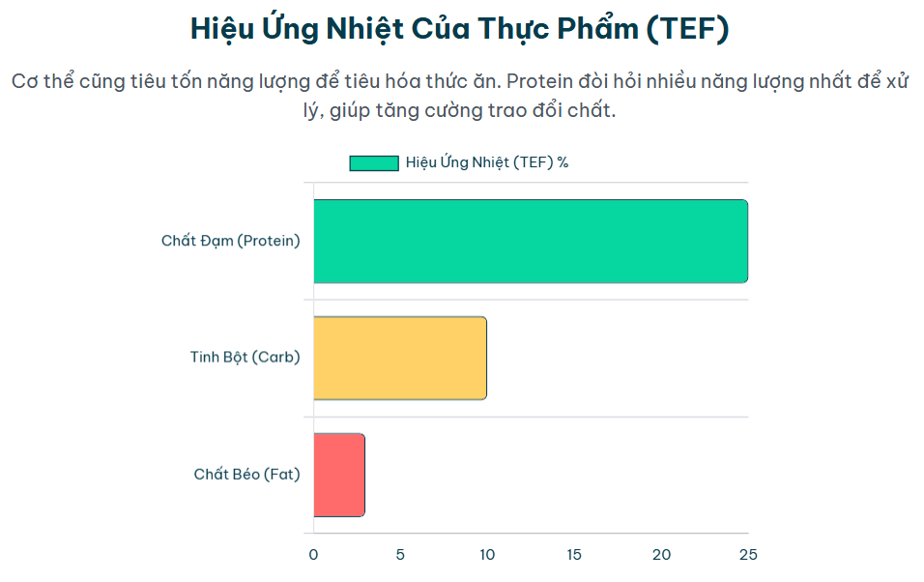This screenshot has height=582, width=924.
Task: Click the x-axis tick label 25
Action: (748, 555)
